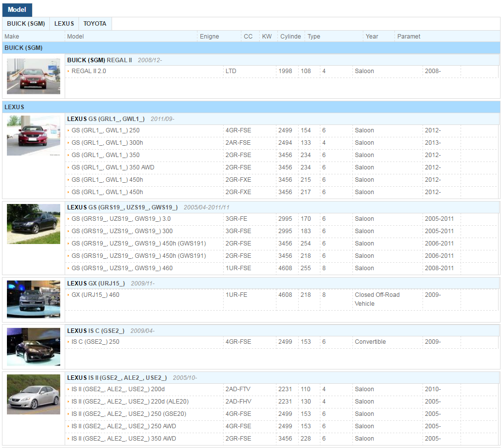
Task: Click the Cylinde column header
Action: click(291, 37)
